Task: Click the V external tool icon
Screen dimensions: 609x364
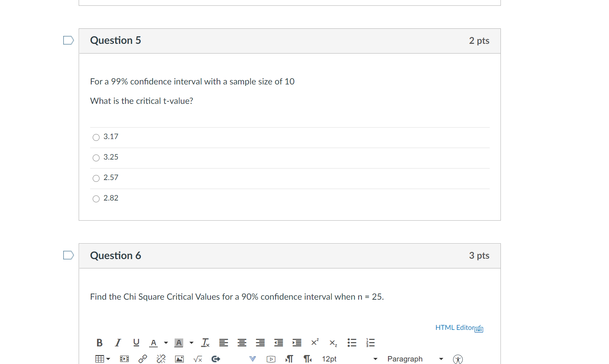Action: pyautogui.click(x=253, y=359)
